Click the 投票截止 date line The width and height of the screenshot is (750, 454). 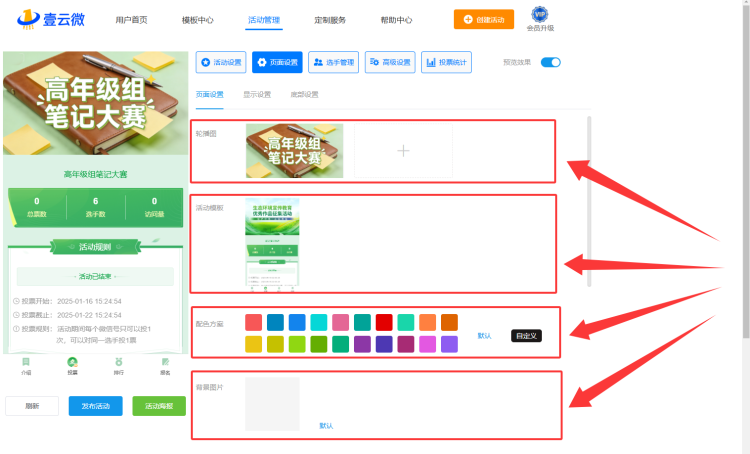(x=67, y=315)
